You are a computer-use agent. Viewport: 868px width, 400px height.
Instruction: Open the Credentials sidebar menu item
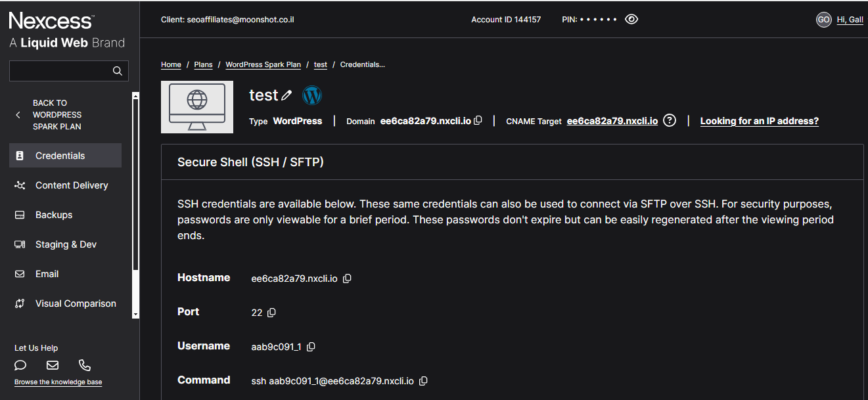(65, 156)
